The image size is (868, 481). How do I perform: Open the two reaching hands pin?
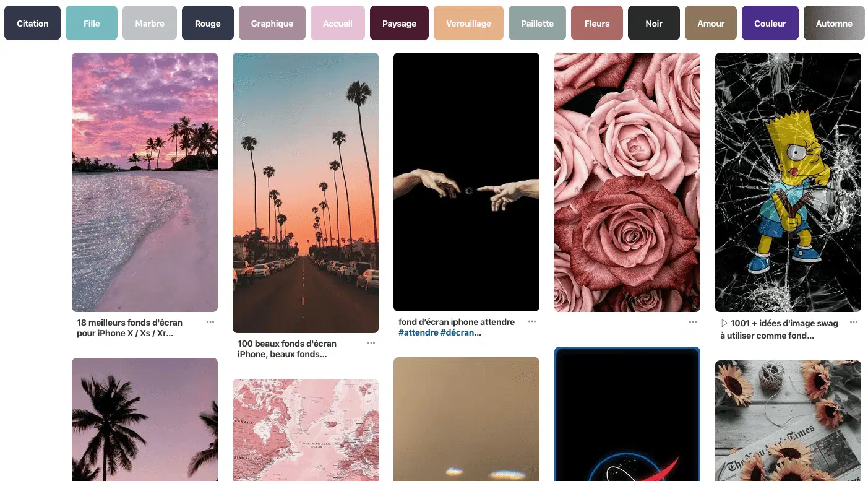(466, 182)
